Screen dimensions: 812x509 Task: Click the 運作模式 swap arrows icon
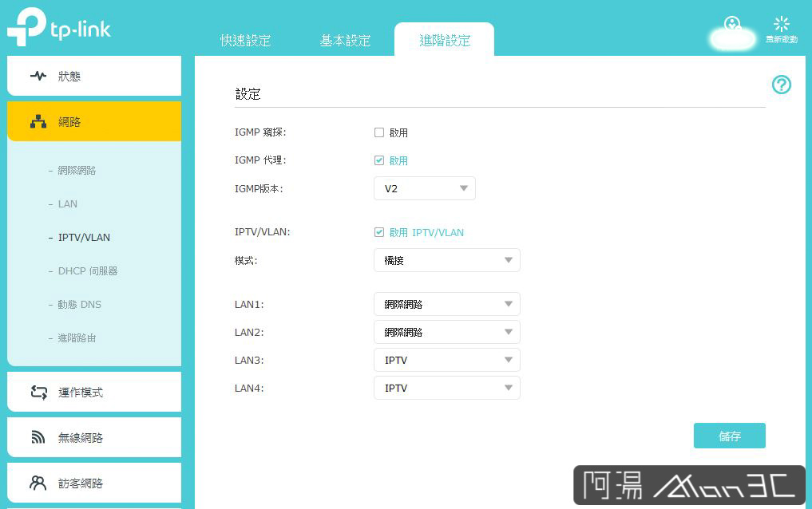[38, 392]
